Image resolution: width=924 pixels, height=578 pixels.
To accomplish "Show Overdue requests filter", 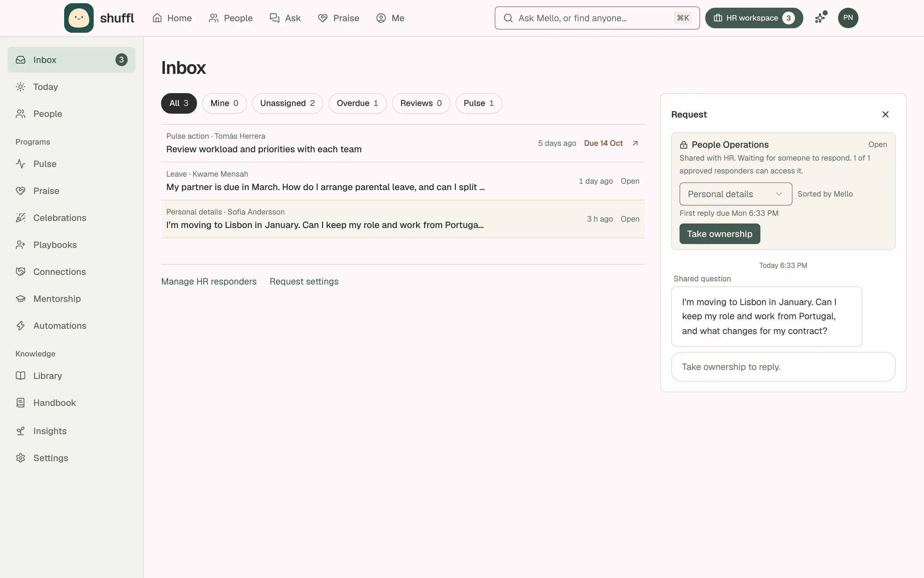I will coord(357,103).
